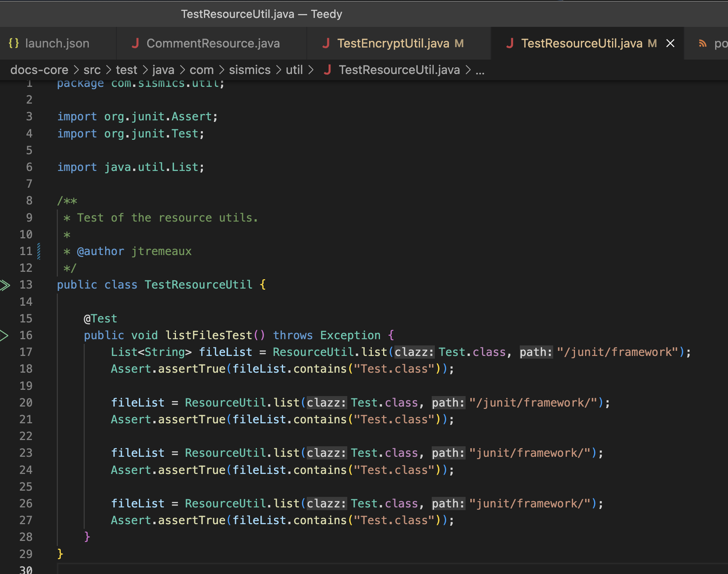Open TestResourceUtil.java breadcrumb segment
The width and height of the screenshot is (728, 574).
[399, 70]
